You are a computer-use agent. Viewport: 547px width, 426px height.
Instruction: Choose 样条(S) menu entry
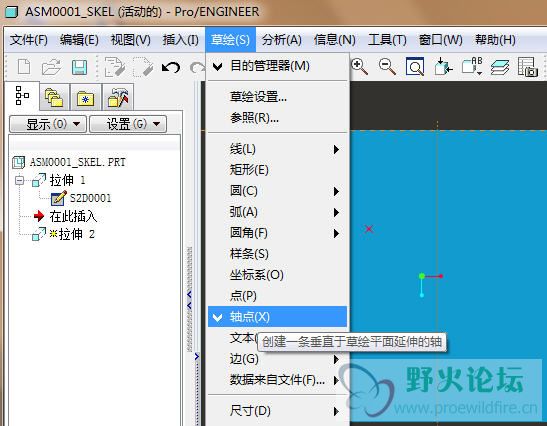pos(278,254)
